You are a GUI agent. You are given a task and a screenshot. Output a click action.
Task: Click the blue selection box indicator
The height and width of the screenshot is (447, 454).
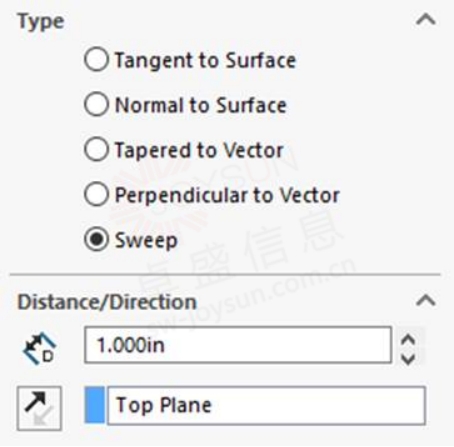(95, 405)
